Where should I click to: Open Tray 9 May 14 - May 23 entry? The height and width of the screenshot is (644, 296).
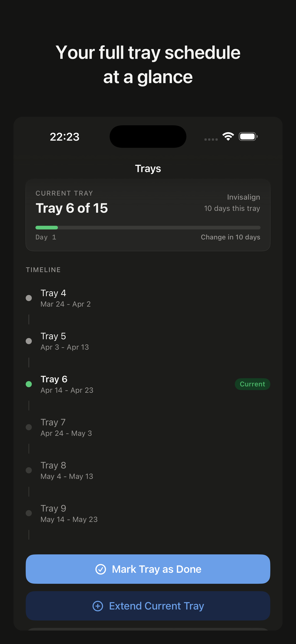coord(69,514)
